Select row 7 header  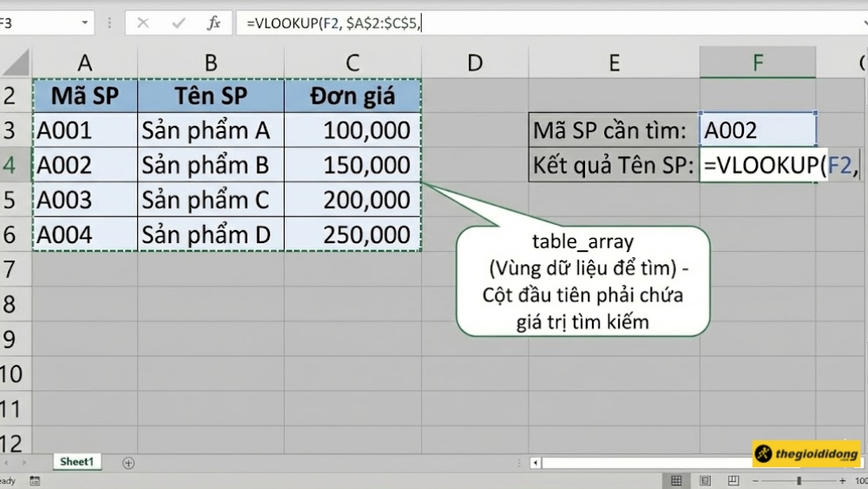click(x=16, y=269)
